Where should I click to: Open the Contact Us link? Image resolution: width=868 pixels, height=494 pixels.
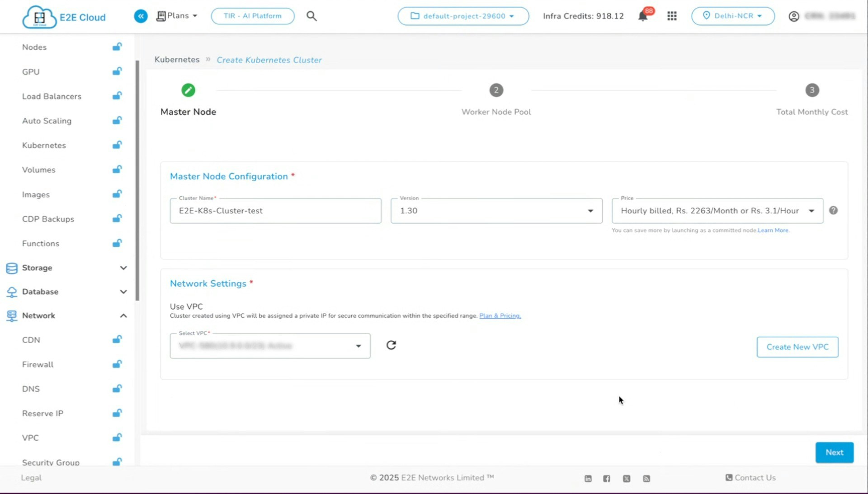750,478
